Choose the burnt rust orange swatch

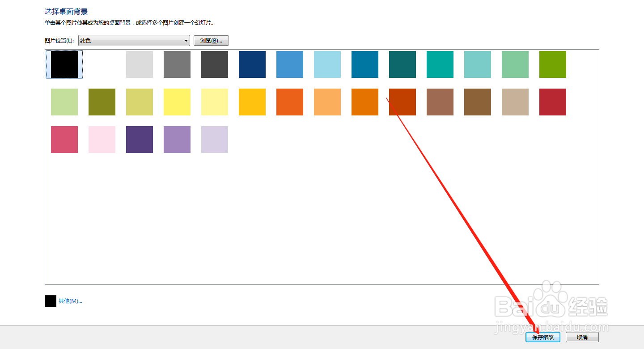tap(402, 102)
